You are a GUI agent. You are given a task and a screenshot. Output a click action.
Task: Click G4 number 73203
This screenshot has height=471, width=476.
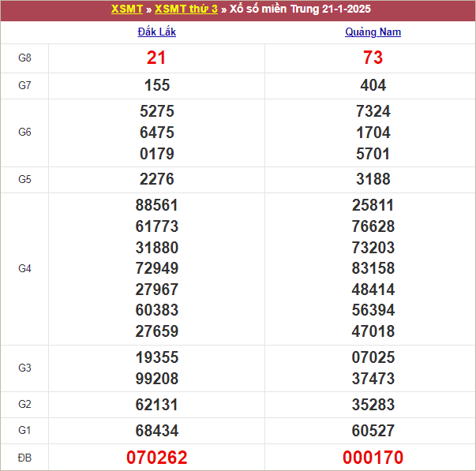click(x=373, y=248)
